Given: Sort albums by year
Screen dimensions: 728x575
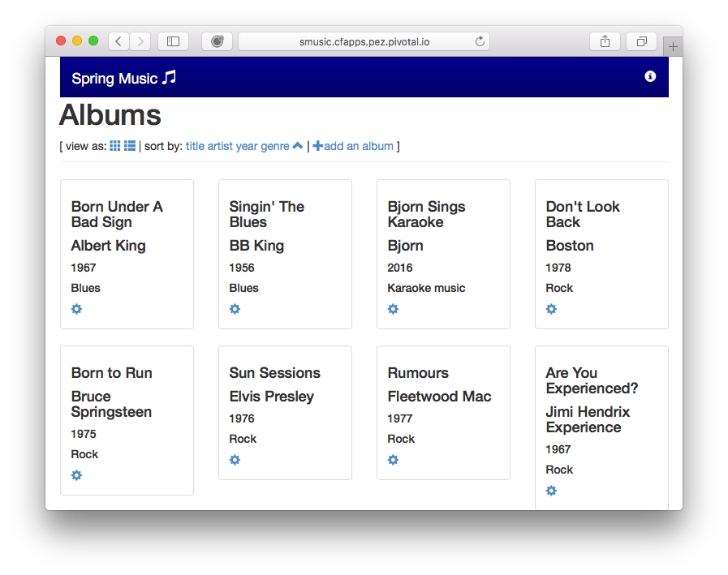Looking at the screenshot, I should pos(247,146).
